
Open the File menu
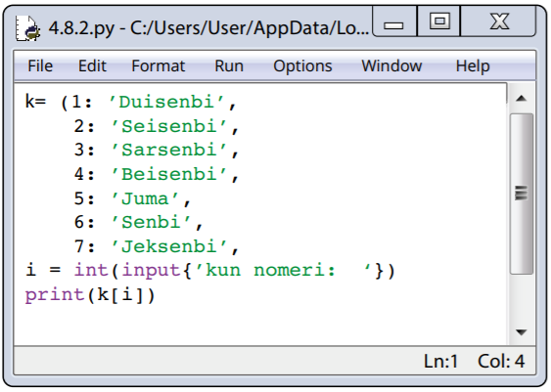tap(40, 65)
